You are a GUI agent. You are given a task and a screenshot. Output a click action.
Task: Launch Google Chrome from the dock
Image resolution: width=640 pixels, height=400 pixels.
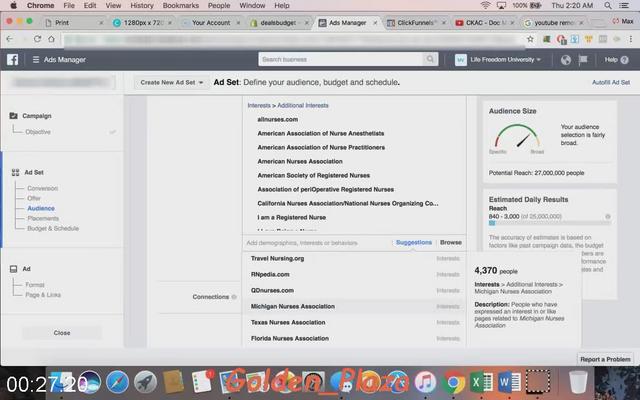[453, 382]
